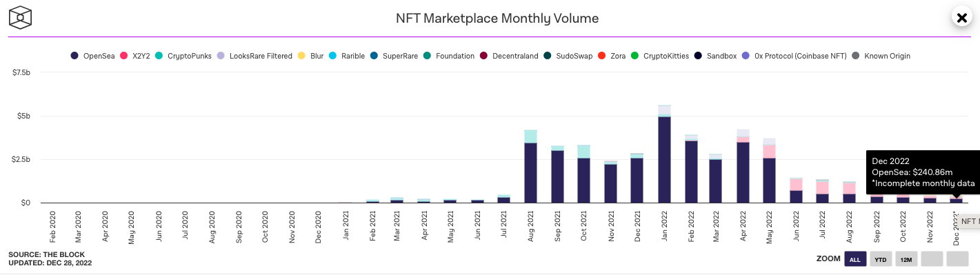Toggle OpenSea series in the legend

tap(94, 56)
